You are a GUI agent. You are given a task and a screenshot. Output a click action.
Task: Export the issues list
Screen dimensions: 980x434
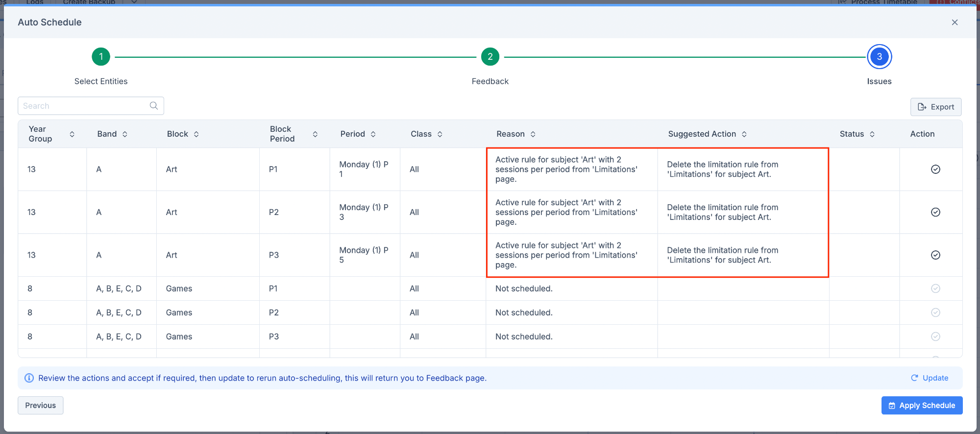pyautogui.click(x=936, y=107)
